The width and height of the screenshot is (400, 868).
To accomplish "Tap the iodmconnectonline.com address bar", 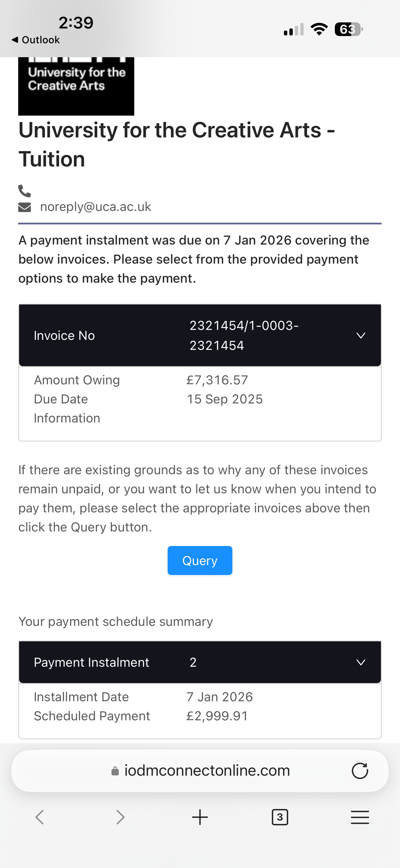I will point(206,771).
